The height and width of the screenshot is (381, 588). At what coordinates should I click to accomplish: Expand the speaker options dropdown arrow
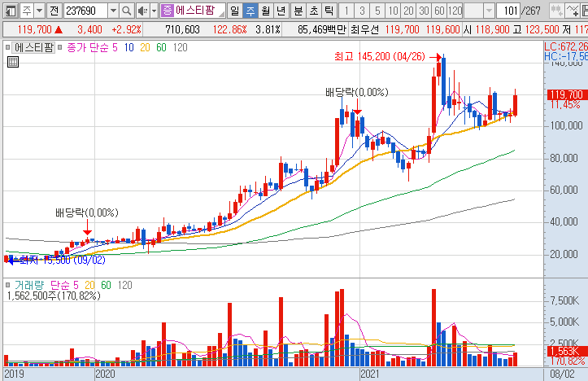tap(154, 11)
